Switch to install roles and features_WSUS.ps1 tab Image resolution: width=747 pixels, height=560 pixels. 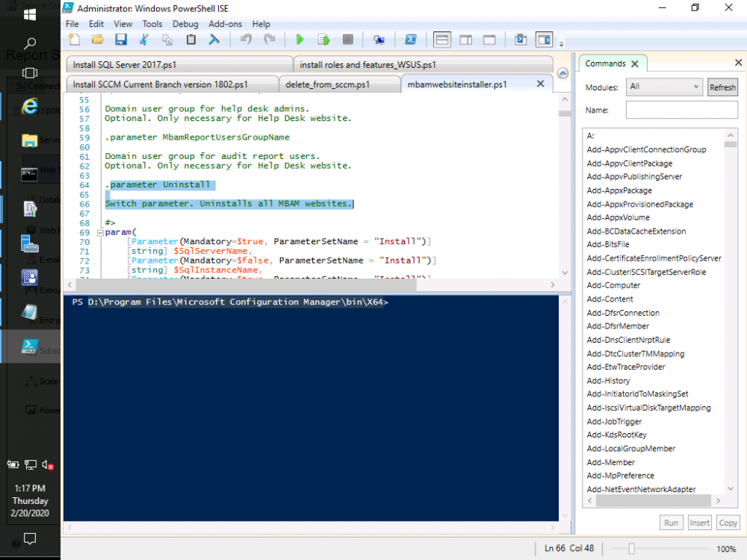click(423, 64)
